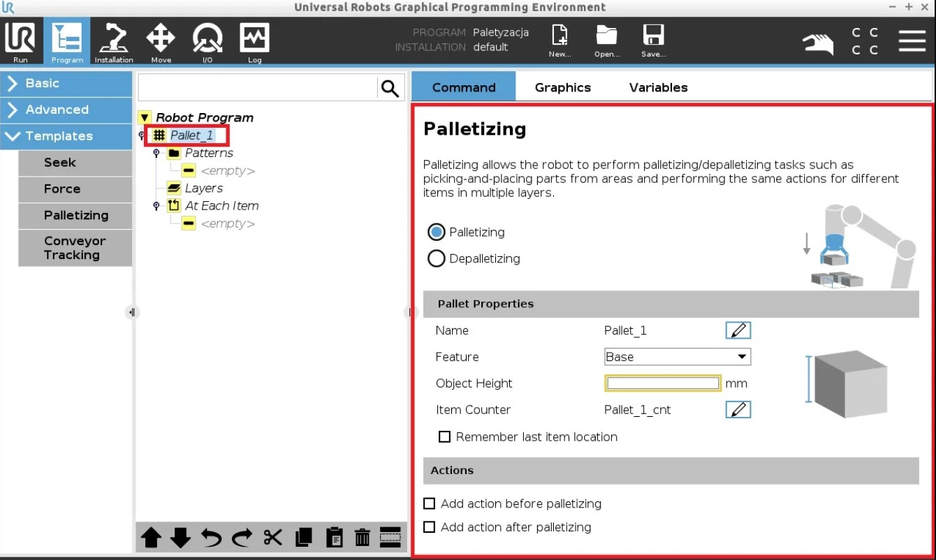Image resolution: width=936 pixels, height=560 pixels.
Task: Click the undo arrow icon
Action: 212,537
